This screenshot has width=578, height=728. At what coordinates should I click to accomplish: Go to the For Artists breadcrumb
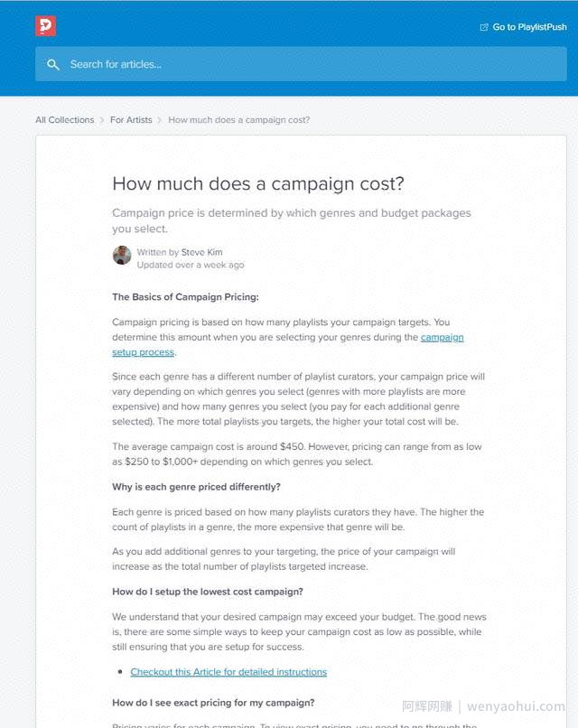tap(131, 120)
